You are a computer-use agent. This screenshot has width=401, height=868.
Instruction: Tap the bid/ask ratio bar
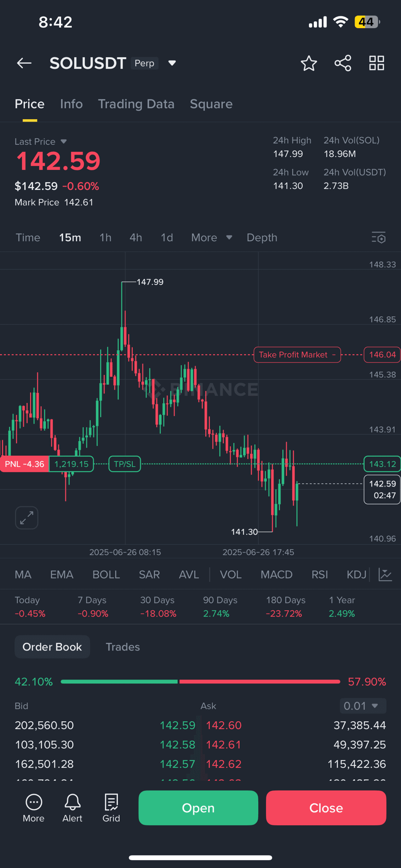tap(200, 682)
